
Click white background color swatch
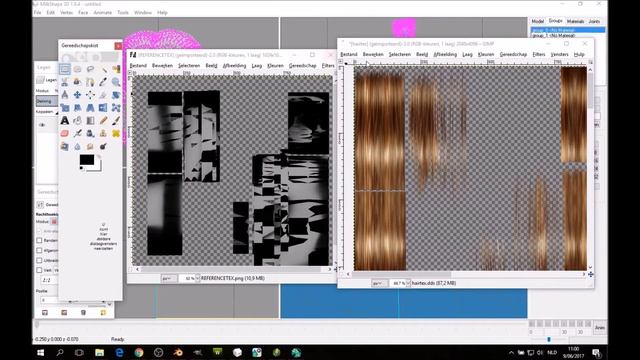[98, 166]
